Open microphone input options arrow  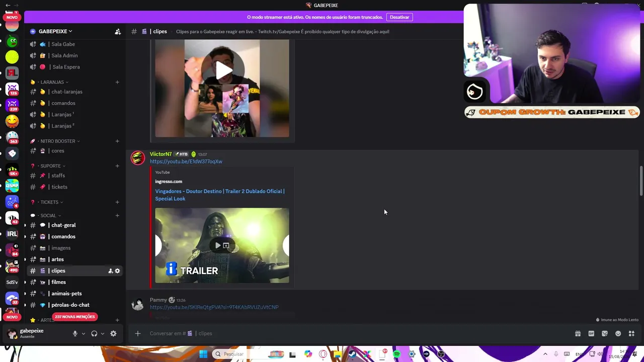tap(84, 333)
